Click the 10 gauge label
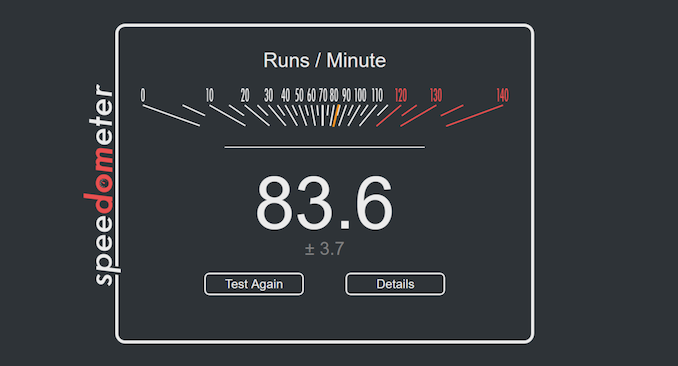Screen dimensions: 678x366 (209, 95)
